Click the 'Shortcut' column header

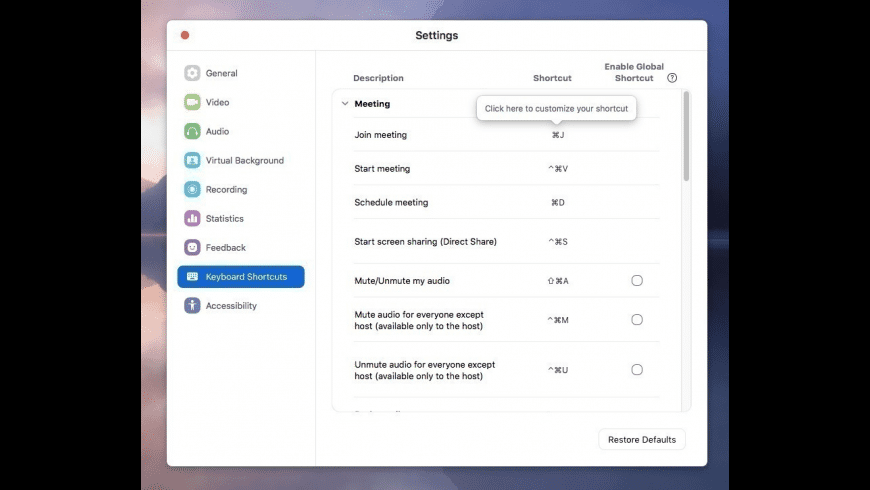pyautogui.click(x=552, y=78)
